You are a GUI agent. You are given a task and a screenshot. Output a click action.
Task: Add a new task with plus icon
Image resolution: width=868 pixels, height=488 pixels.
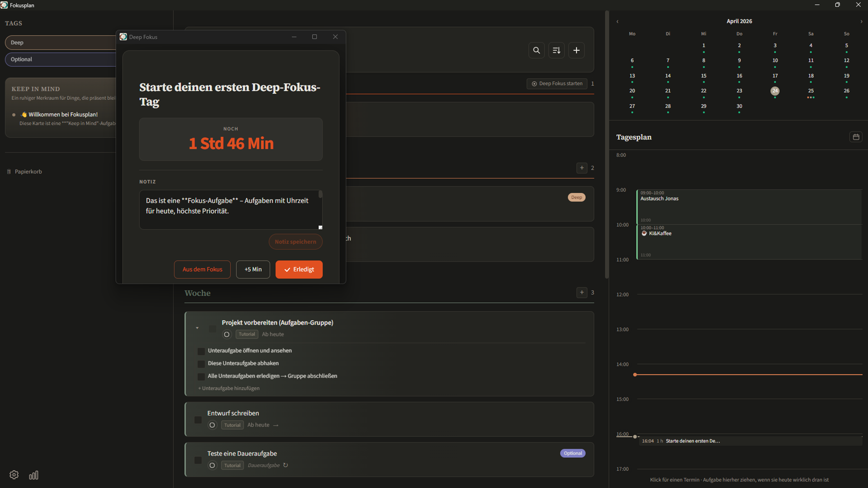tap(576, 50)
